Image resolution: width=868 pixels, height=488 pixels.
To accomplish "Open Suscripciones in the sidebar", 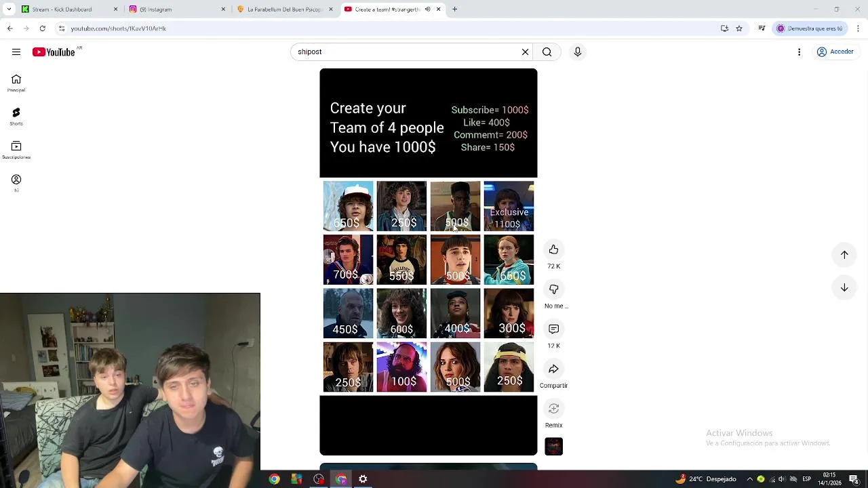I will [16, 150].
